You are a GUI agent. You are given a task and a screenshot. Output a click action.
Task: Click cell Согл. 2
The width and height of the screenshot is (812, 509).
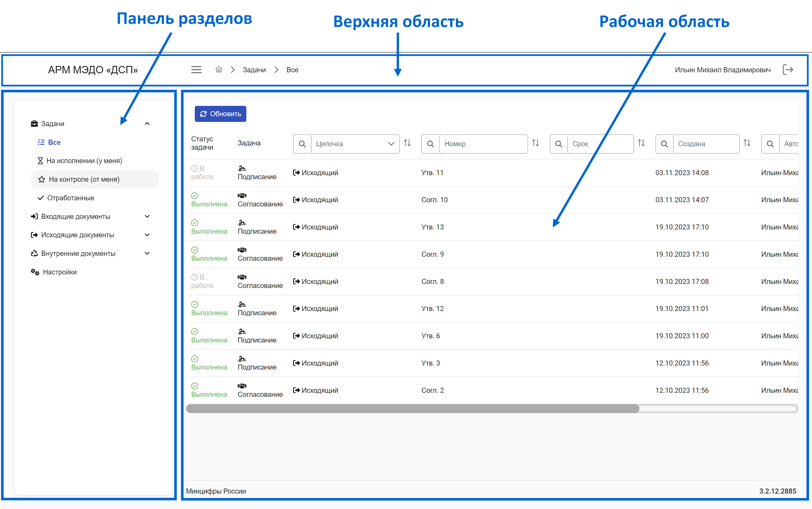[x=432, y=390]
